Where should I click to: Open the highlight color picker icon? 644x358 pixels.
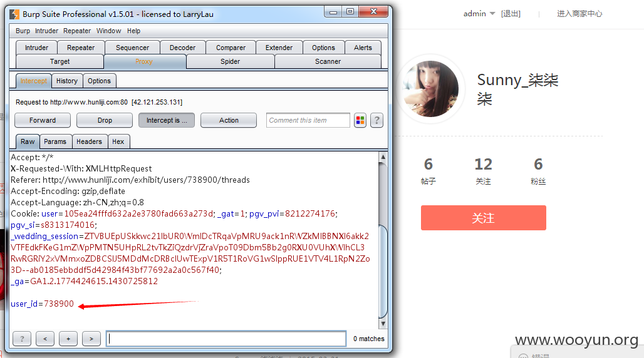coord(360,120)
